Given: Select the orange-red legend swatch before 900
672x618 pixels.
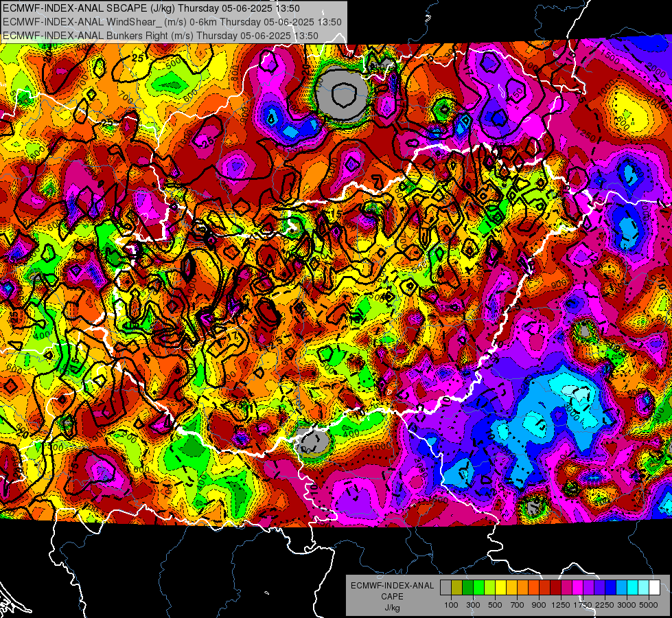Looking at the screenshot, I should click(533, 588).
